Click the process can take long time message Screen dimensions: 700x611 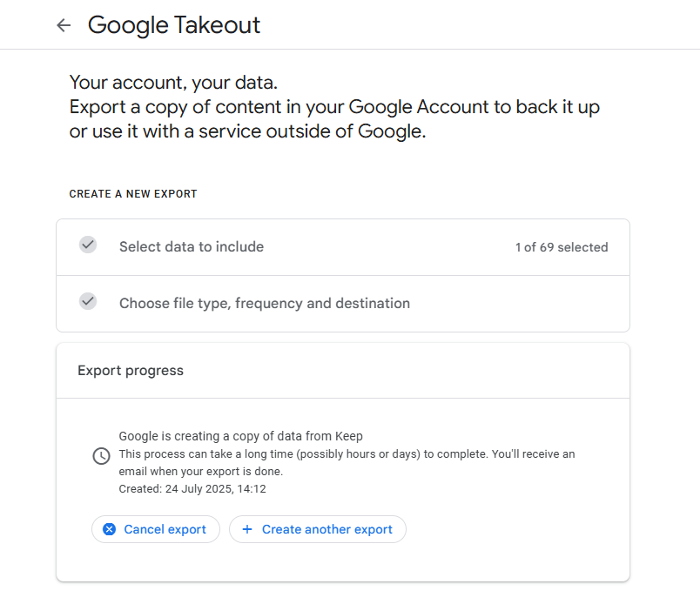[347, 454]
